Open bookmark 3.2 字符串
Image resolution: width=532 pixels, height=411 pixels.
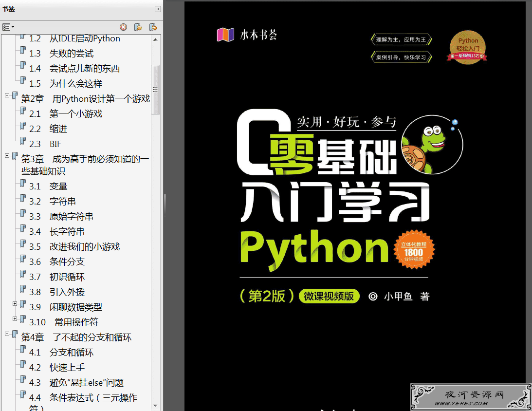tap(53, 201)
